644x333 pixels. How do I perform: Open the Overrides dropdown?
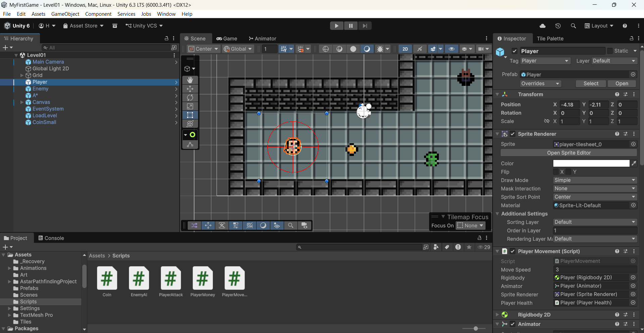pyautogui.click(x=541, y=84)
